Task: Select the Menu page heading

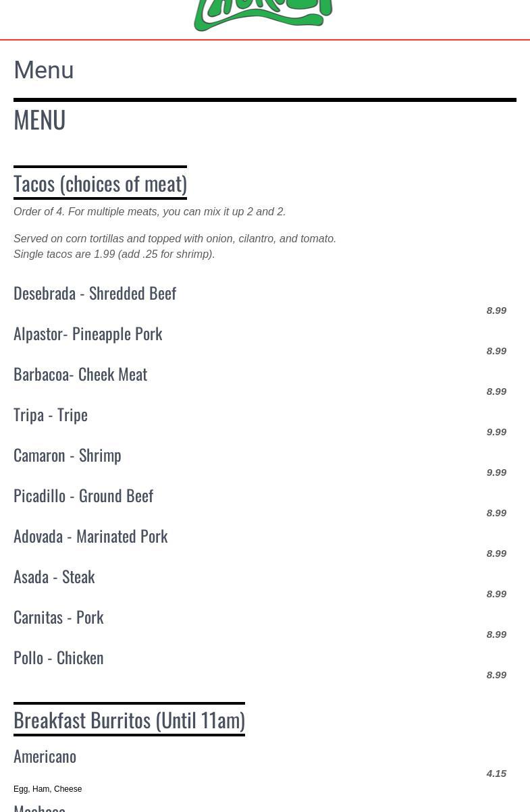Action: pyautogui.click(x=44, y=70)
